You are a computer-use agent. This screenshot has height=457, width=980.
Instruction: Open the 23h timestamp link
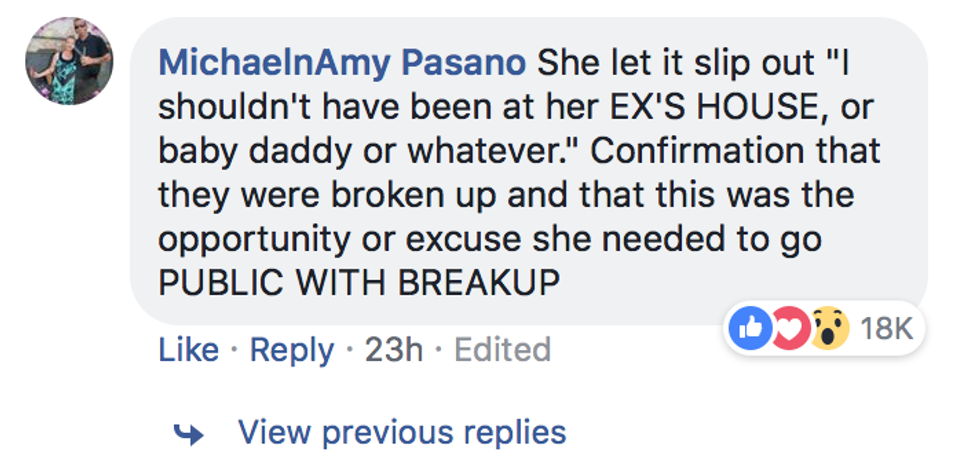pos(393,349)
